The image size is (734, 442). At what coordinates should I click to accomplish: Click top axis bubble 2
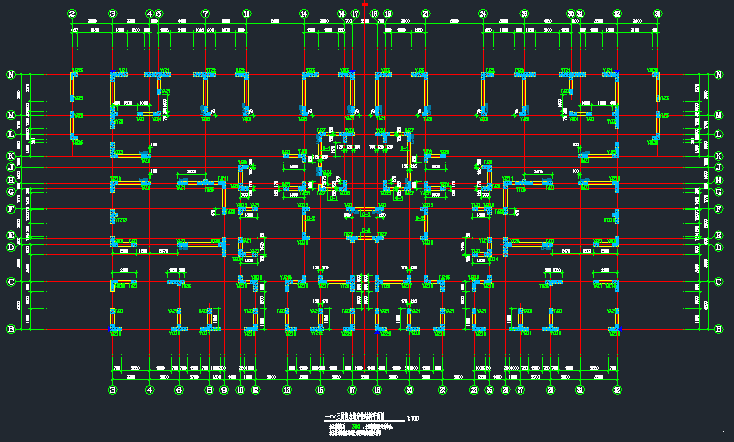(x=72, y=14)
